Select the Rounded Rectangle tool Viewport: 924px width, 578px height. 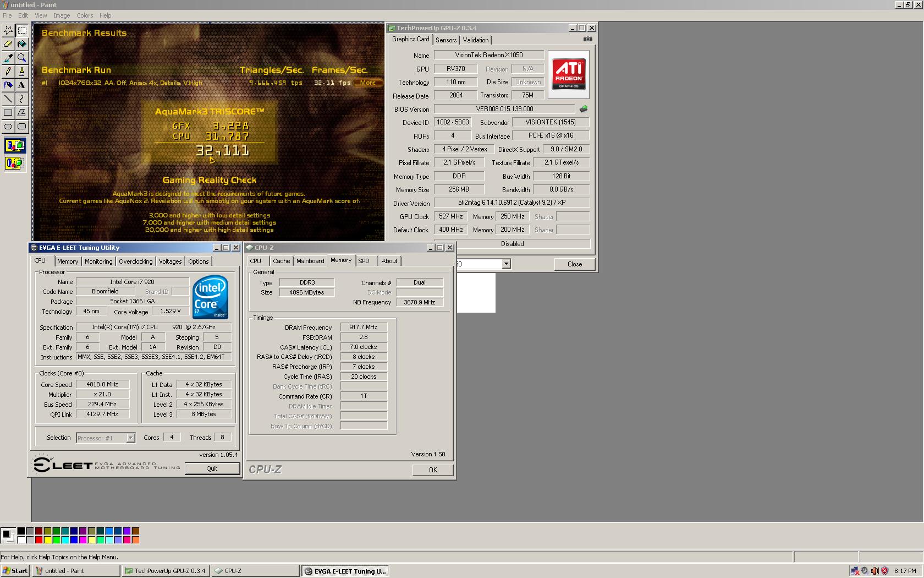point(22,127)
